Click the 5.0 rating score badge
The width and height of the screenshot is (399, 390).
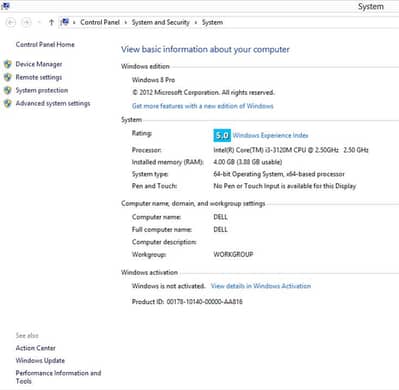[222, 135]
